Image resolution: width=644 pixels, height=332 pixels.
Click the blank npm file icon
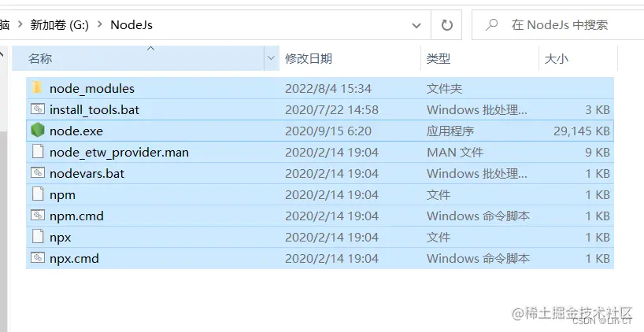coord(37,194)
